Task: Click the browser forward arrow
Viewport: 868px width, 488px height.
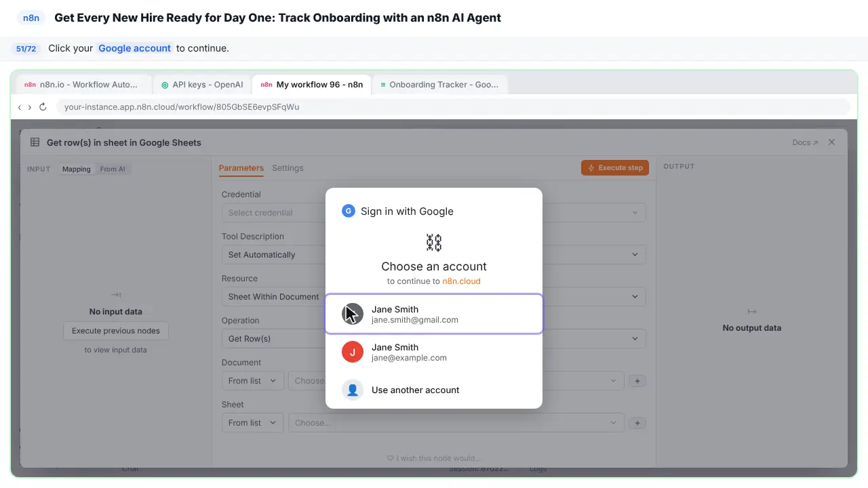Action: (x=29, y=107)
